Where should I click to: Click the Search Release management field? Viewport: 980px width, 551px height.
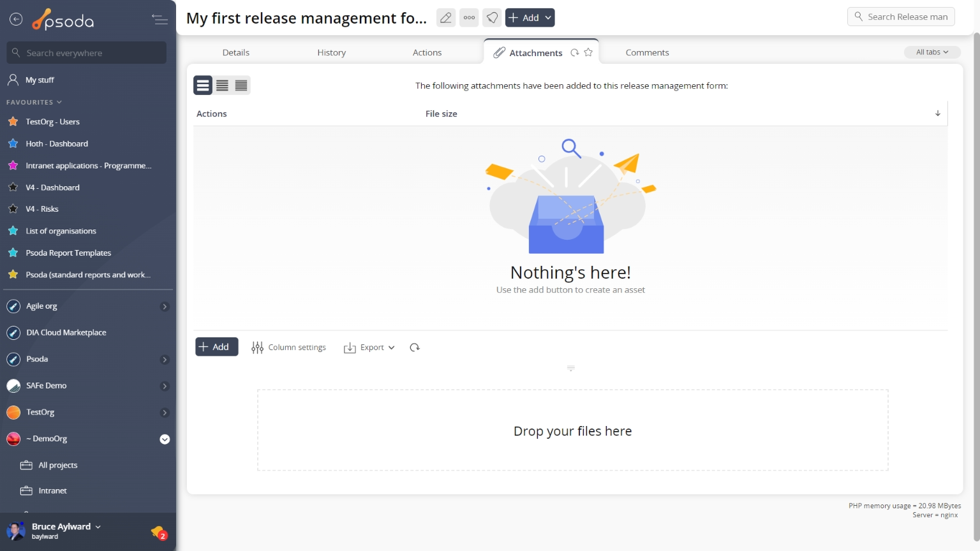[x=901, y=17]
